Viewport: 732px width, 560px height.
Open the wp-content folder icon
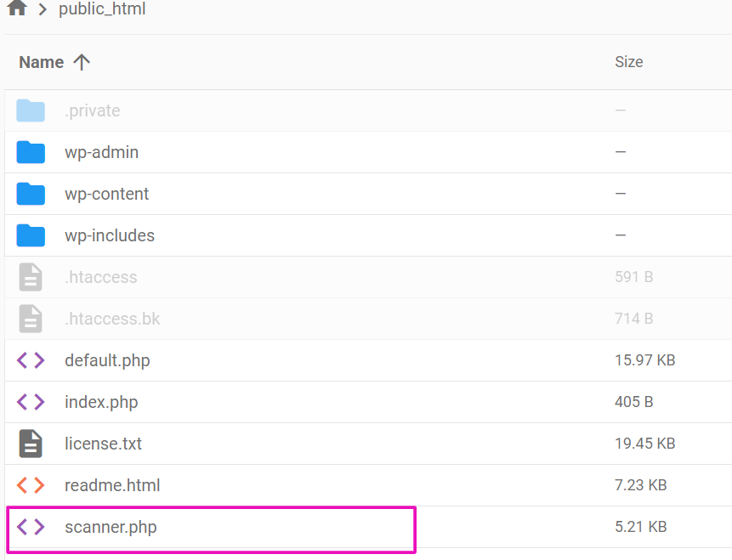coord(31,194)
